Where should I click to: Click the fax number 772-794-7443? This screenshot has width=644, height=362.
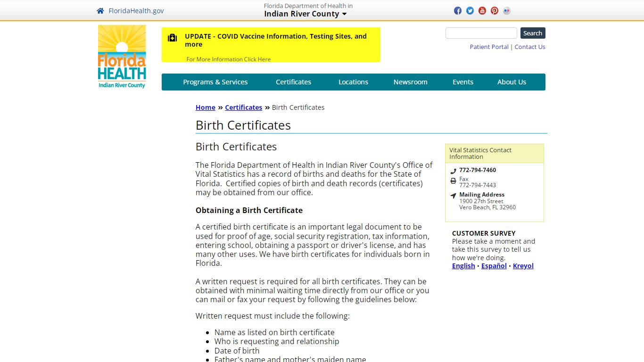[x=478, y=185]
